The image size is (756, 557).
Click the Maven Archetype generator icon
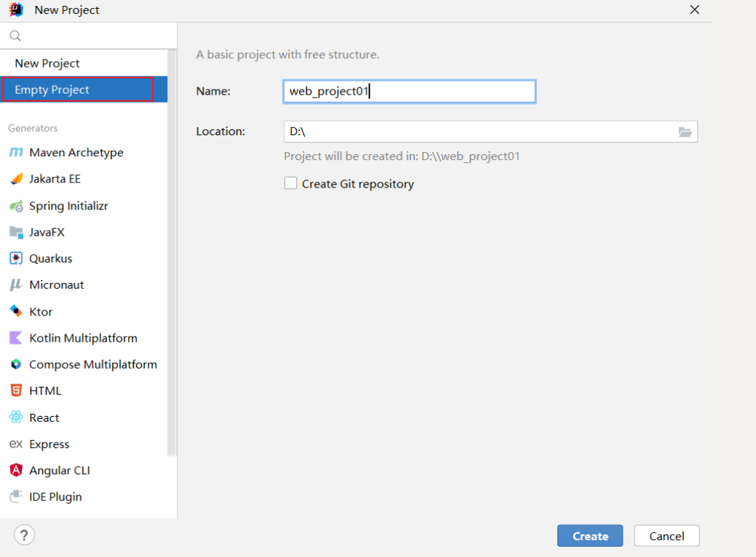(x=15, y=153)
